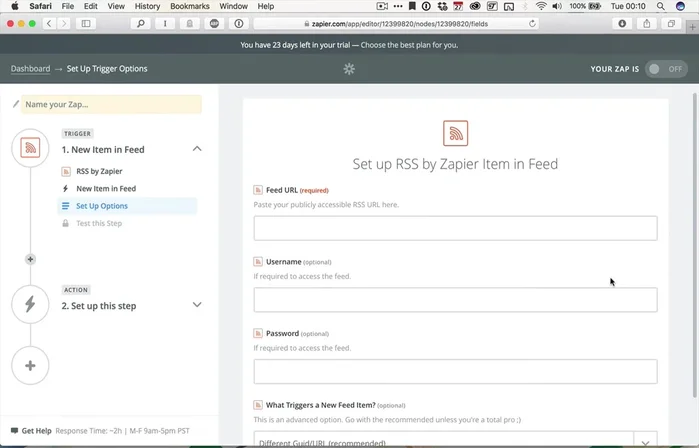Image resolution: width=699 pixels, height=448 pixels.
Task: Click the lightning bolt action step icon
Action: pos(30,304)
